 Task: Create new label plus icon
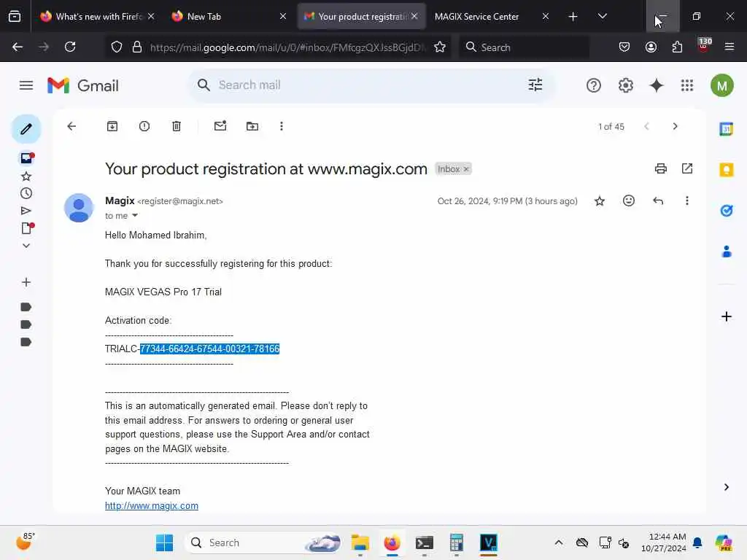click(x=26, y=282)
